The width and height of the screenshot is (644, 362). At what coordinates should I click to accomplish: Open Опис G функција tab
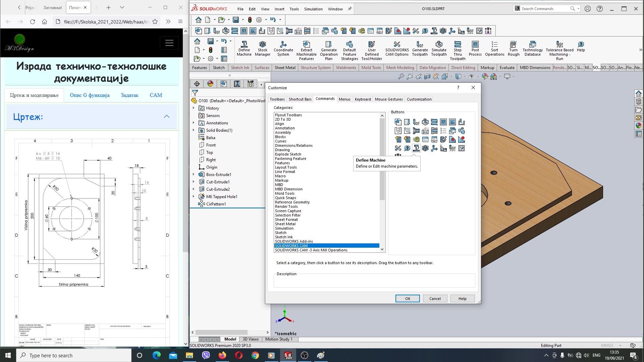tap(90, 95)
